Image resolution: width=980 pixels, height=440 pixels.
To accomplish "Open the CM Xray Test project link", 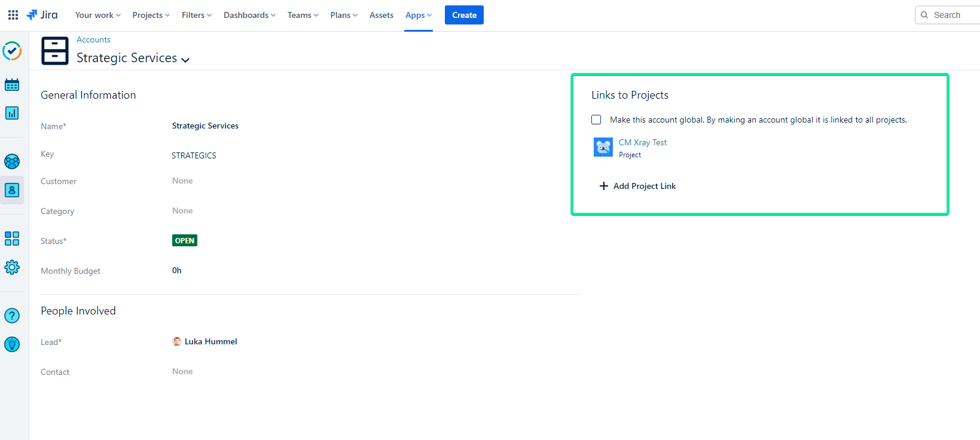I will pyautogui.click(x=642, y=142).
